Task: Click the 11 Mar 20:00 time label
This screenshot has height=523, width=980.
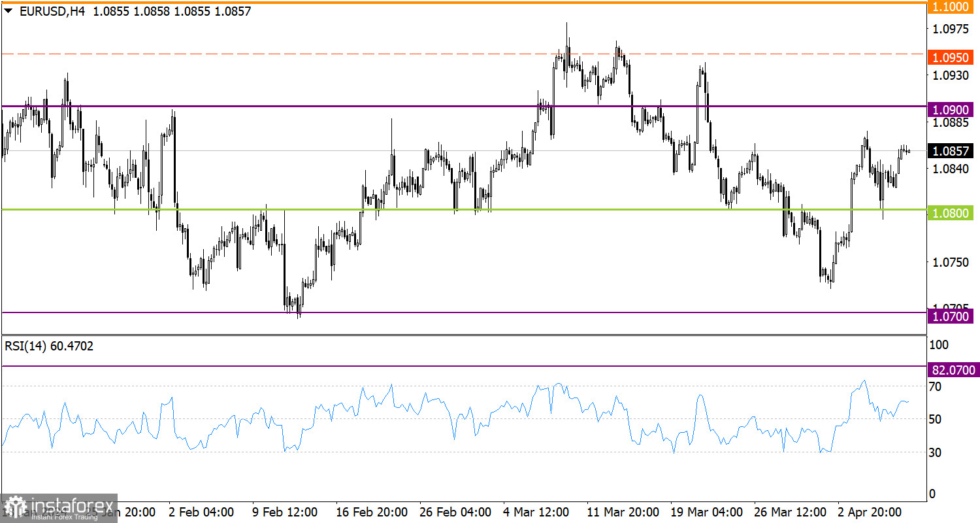Action: tap(623, 511)
